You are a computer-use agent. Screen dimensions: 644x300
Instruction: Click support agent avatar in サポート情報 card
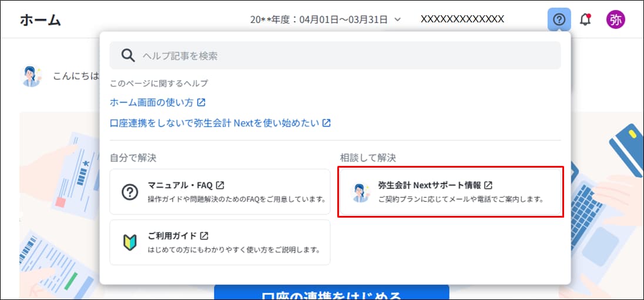click(x=360, y=192)
